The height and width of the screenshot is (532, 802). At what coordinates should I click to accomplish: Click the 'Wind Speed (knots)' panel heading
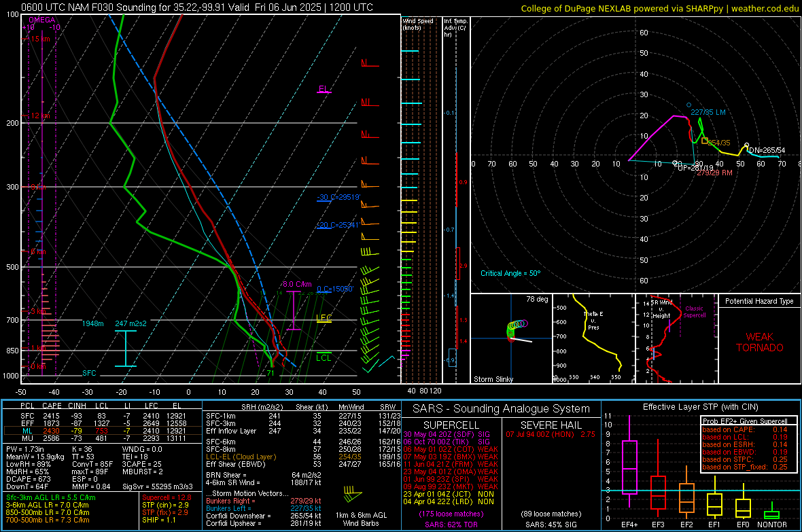(x=418, y=24)
